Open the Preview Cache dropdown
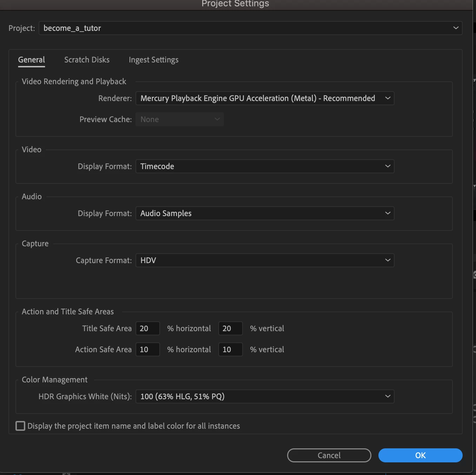 coord(180,119)
